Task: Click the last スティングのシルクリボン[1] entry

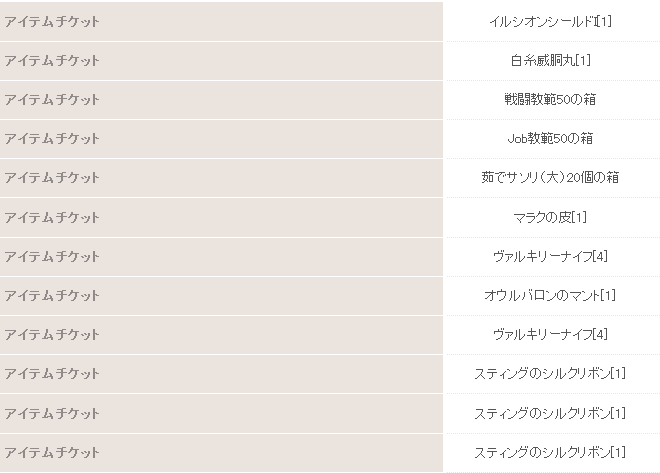Action: 550,452
